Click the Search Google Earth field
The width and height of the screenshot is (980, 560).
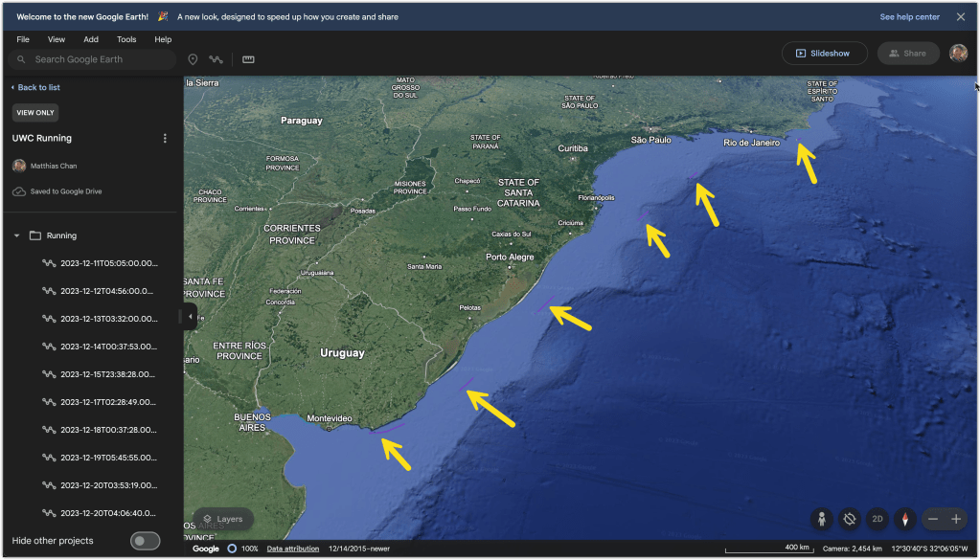(96, 59)
